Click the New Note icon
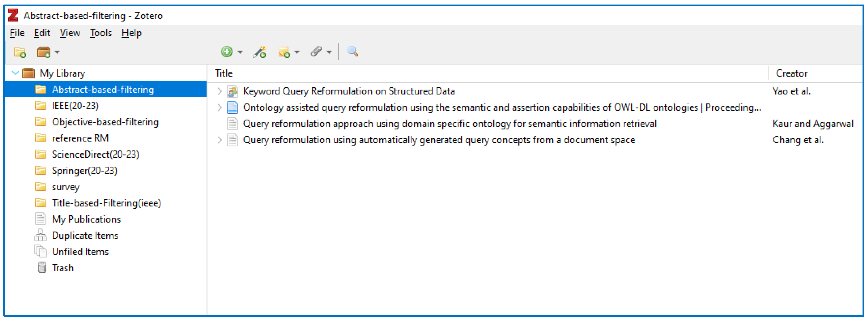This screenshot has height=320, width=868. [x=285, y=52]
